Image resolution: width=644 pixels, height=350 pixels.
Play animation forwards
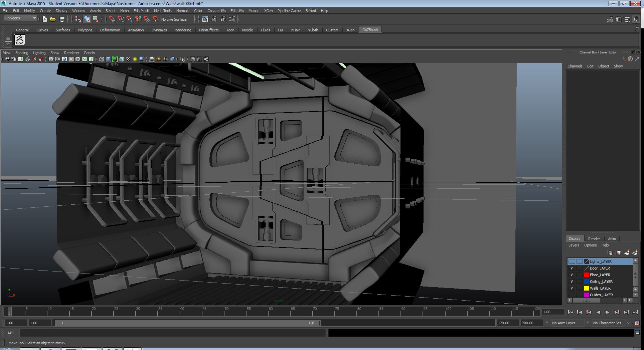coord(607,312)
